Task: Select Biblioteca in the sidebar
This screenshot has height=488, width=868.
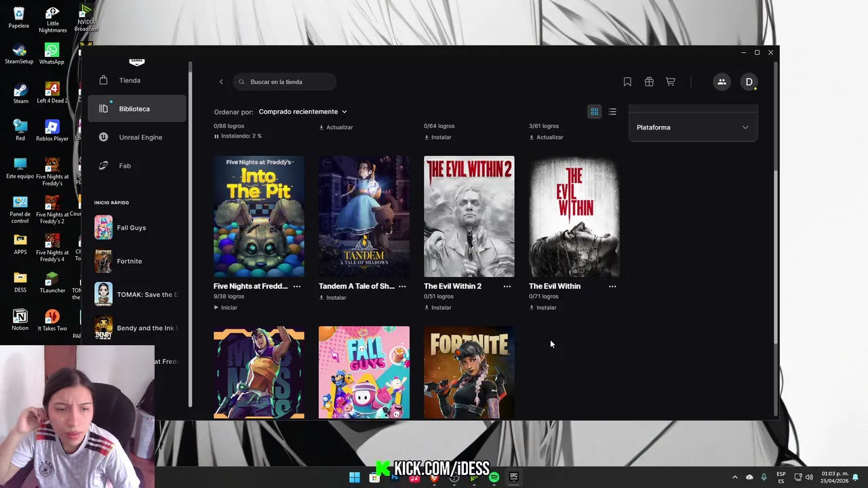Action: [x=136, y=108]
